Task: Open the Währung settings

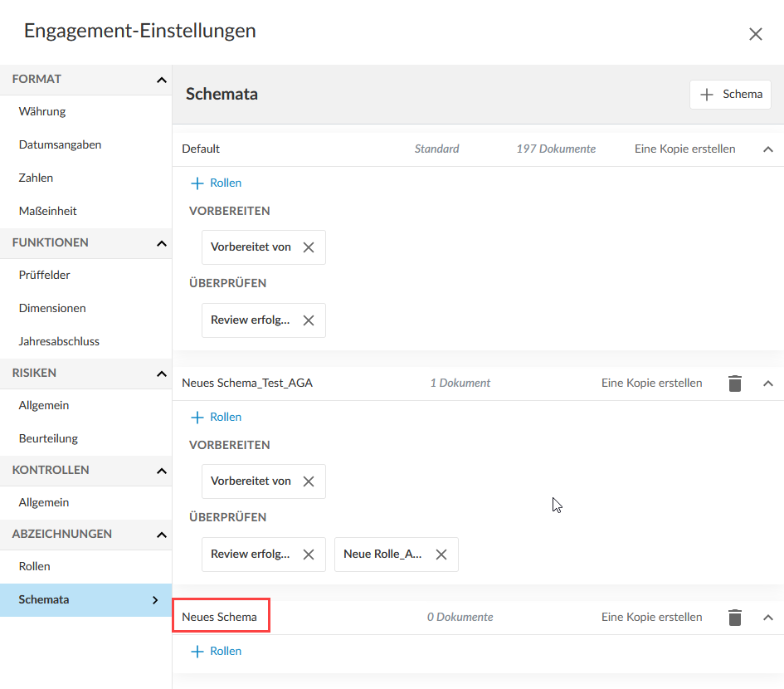Action: click(86, 111)
